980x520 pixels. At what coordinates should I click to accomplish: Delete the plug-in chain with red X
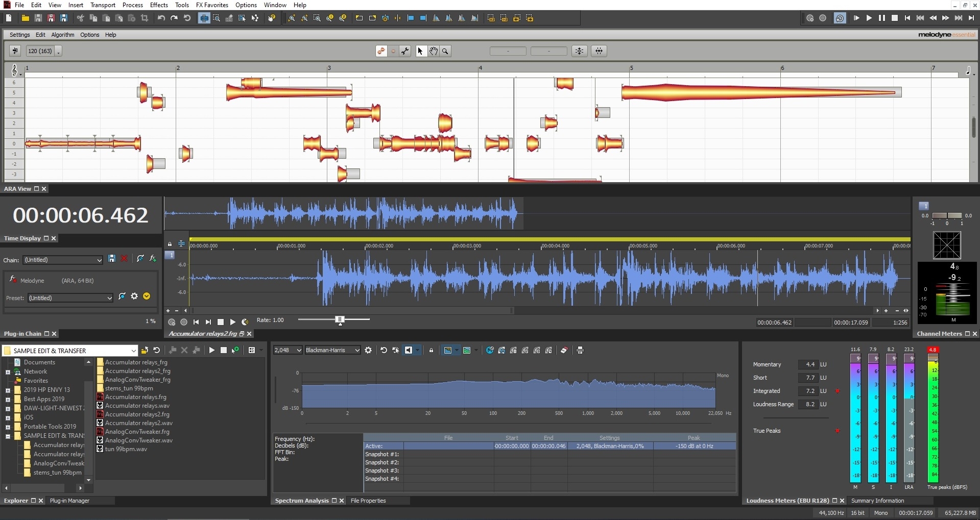[x=124, y=259]
